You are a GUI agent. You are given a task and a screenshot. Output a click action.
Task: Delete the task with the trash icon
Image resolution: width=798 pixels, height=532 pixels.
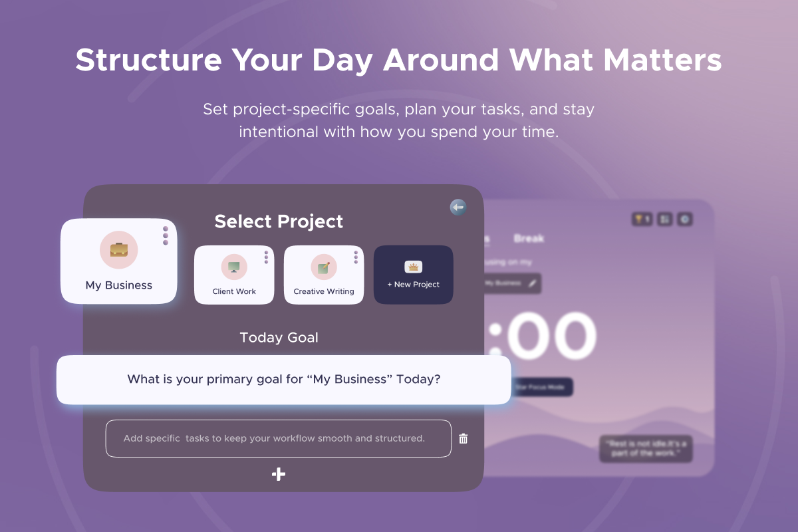pos(464,438)
